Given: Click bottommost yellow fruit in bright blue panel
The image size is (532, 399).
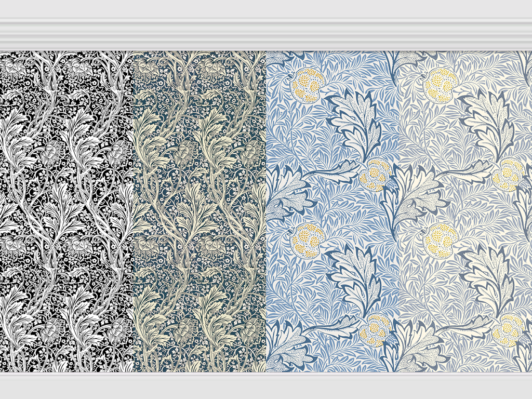Looking at the screenshot, I should pos(375,330).
